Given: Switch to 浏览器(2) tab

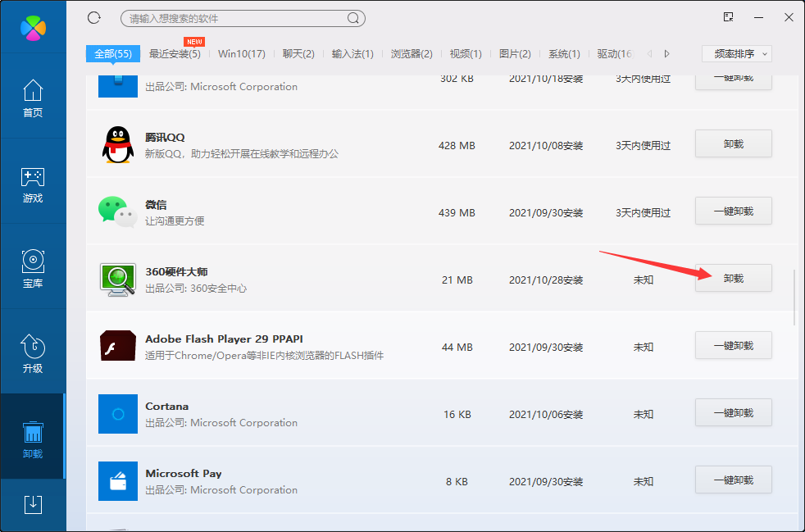Looking at the screenshot, I should [x=412, y=54].
